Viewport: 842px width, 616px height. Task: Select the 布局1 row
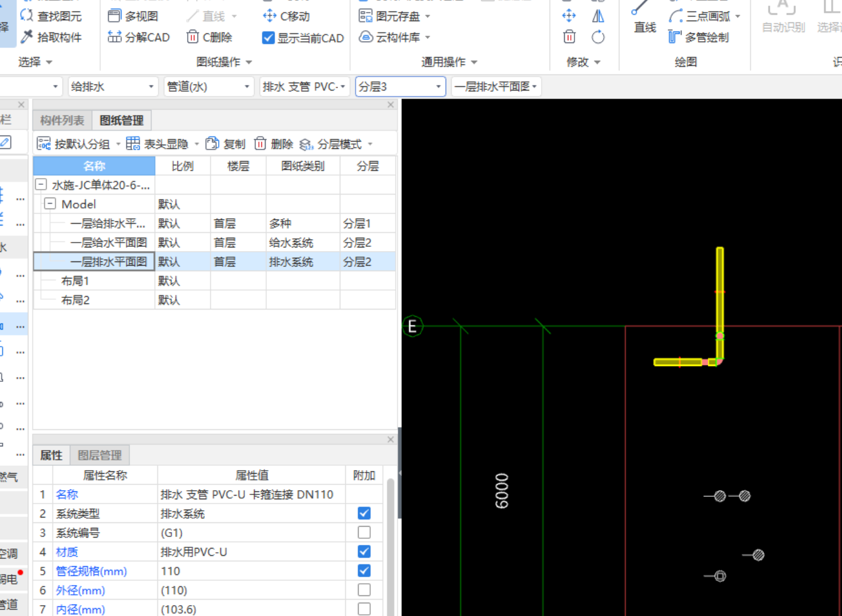[x=215, y=281]
